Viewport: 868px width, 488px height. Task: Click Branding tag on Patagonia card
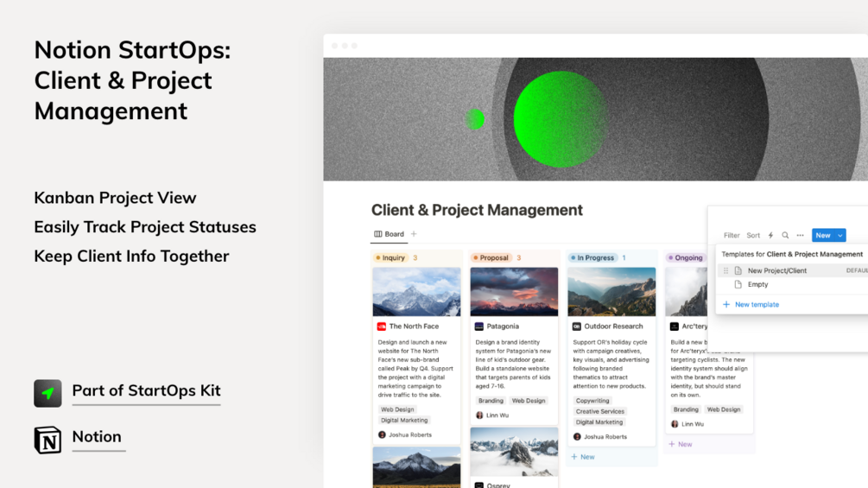pos(491,401)
